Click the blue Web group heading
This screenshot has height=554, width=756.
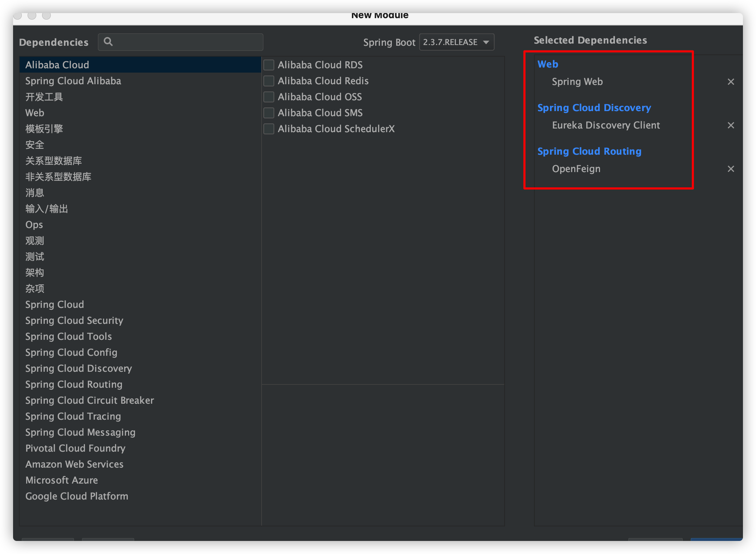(x=548, y=64)
